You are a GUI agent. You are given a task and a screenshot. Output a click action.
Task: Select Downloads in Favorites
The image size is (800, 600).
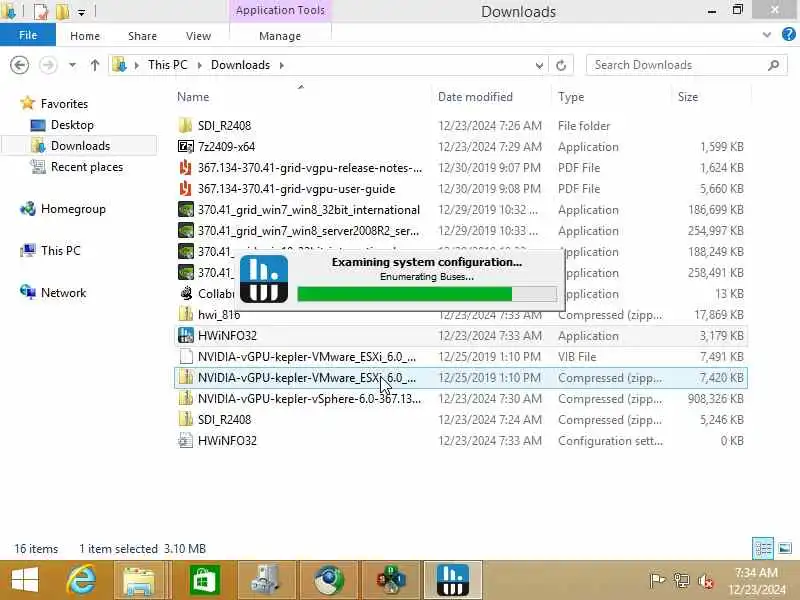(x=80, y=146)
